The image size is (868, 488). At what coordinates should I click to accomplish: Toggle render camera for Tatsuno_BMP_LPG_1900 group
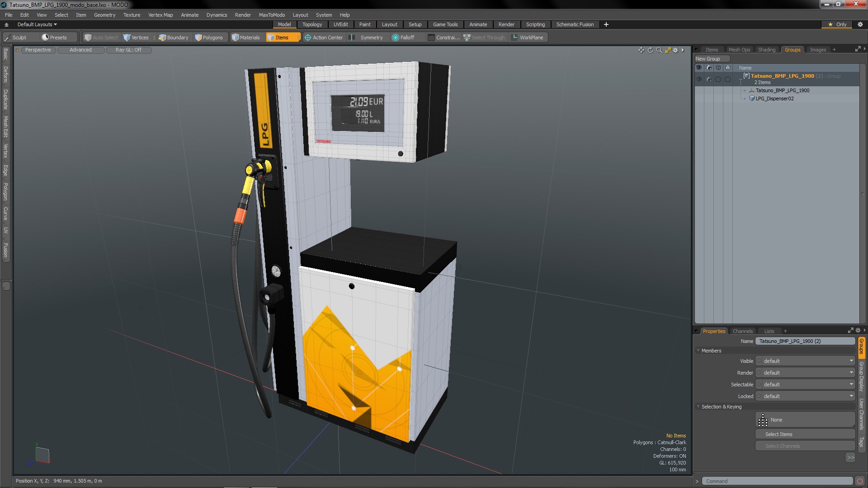[708, 80]
